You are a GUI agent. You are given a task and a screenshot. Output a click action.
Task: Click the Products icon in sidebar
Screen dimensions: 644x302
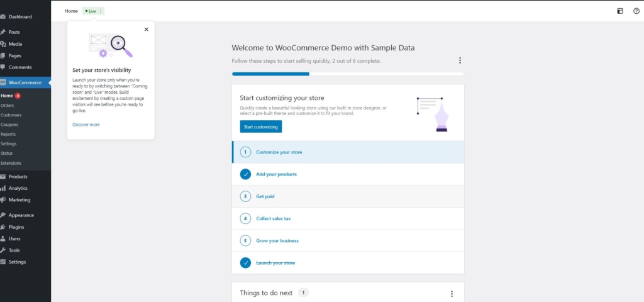[3, 177]
